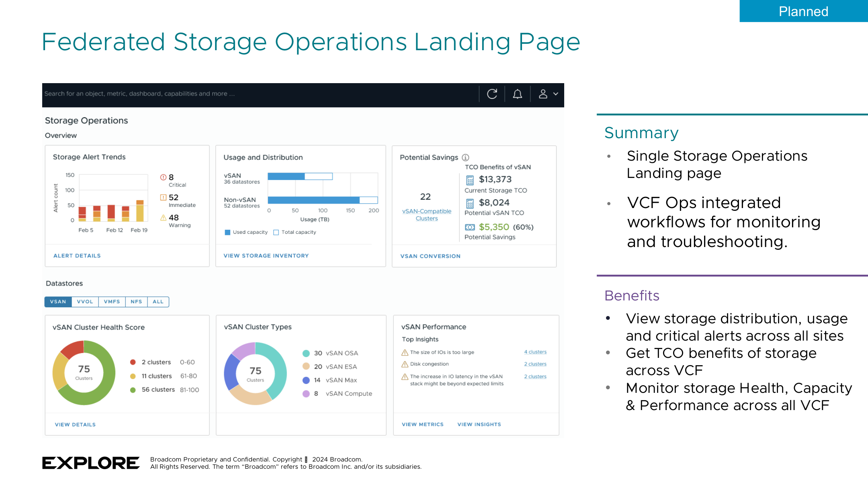This screenshot has height=488, width=868.
Task: Open VIEW STORAGE INVENTORY link
Action: (x=266, y=256)
